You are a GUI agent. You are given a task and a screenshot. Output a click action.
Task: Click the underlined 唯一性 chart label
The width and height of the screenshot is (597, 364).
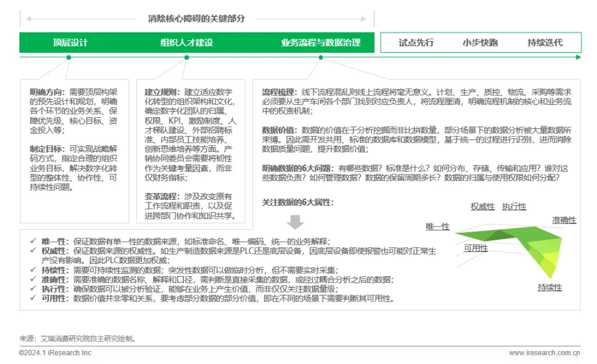(x=437, y=227)
